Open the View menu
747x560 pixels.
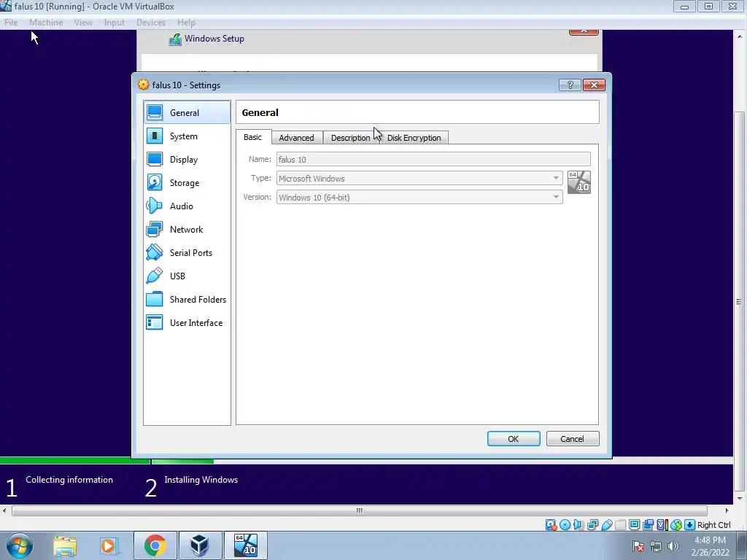click(83, 23)
